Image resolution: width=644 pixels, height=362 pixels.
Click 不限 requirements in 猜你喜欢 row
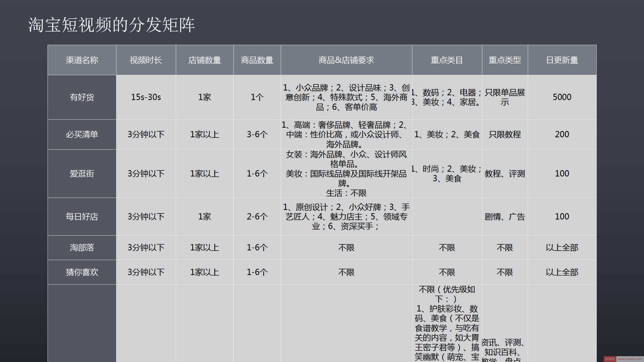[x=346, y=272]
